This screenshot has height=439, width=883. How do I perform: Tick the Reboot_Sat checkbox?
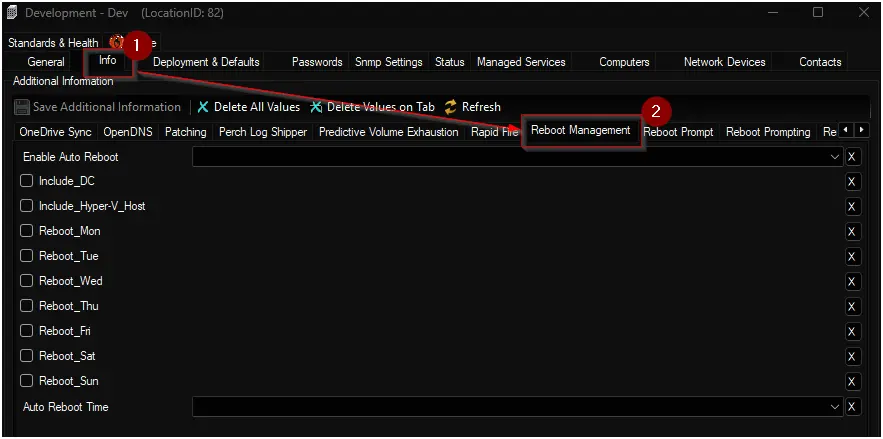pyautogui.click(x=26, y=356)
